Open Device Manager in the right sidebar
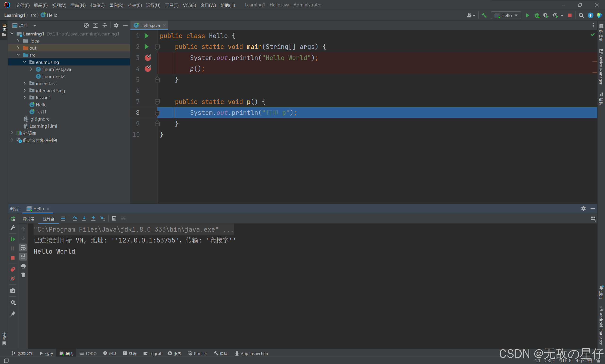 click(601, 66)
